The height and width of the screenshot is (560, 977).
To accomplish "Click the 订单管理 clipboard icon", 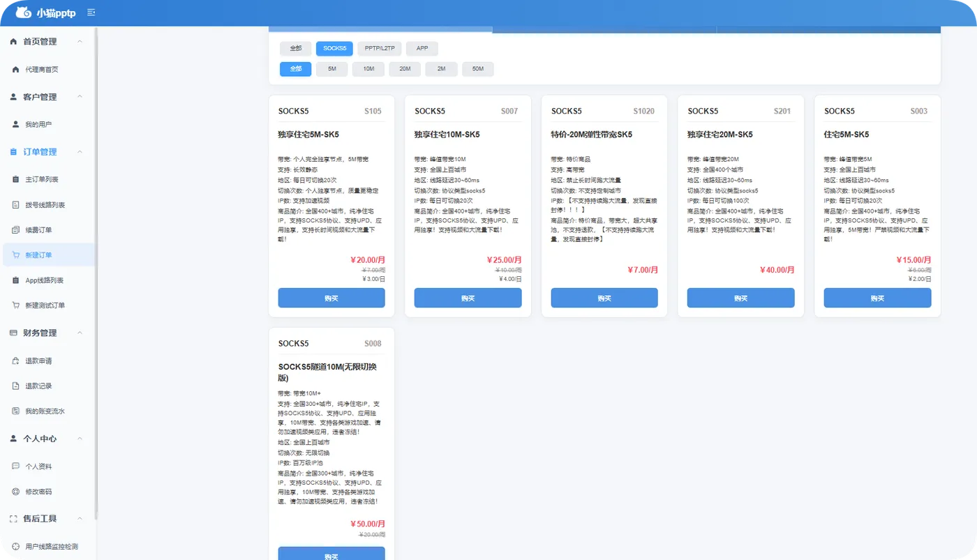I will (13, 152).
